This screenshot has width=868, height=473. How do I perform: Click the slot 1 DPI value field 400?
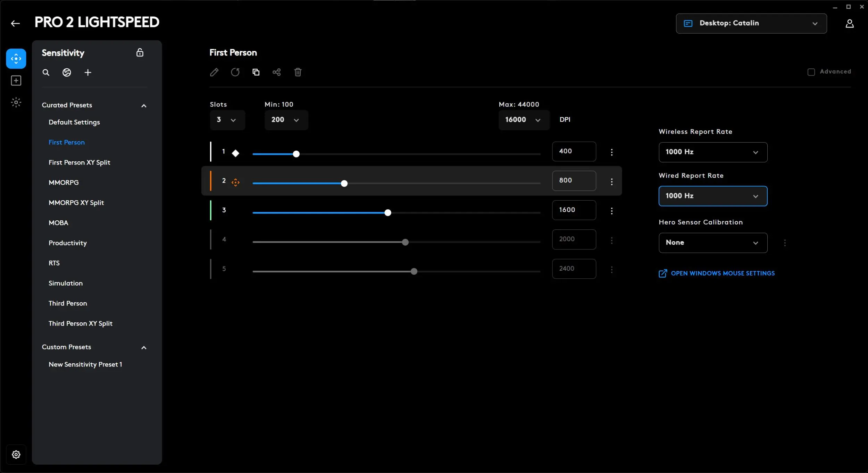coord(574,151)
